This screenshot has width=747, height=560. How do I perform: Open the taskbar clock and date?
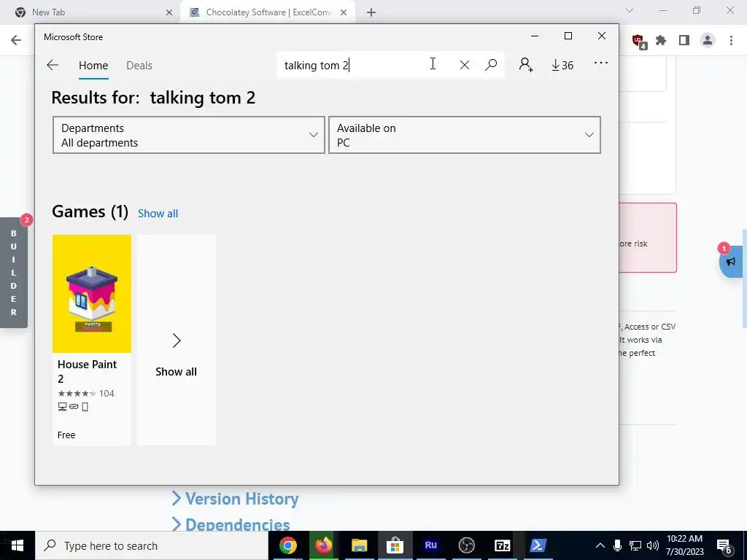684,545
